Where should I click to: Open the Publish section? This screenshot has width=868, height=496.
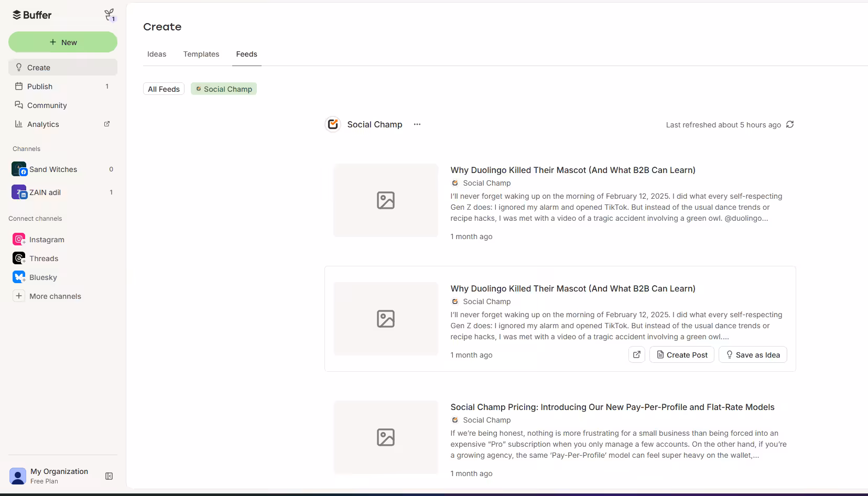pyautogui.click(x=63, y=86)
